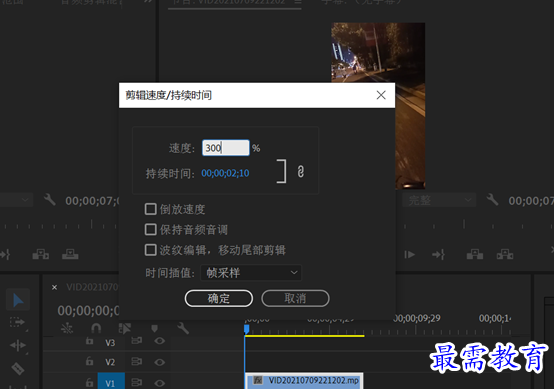Open the 时间插值 帧采样 dropdown
The width and height of the screenshot is (554, 389).
(251, 273)
